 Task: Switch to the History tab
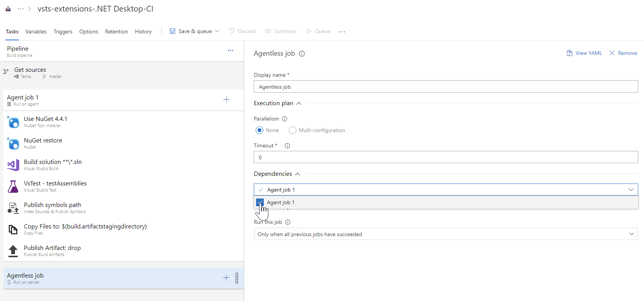[143, 31]
